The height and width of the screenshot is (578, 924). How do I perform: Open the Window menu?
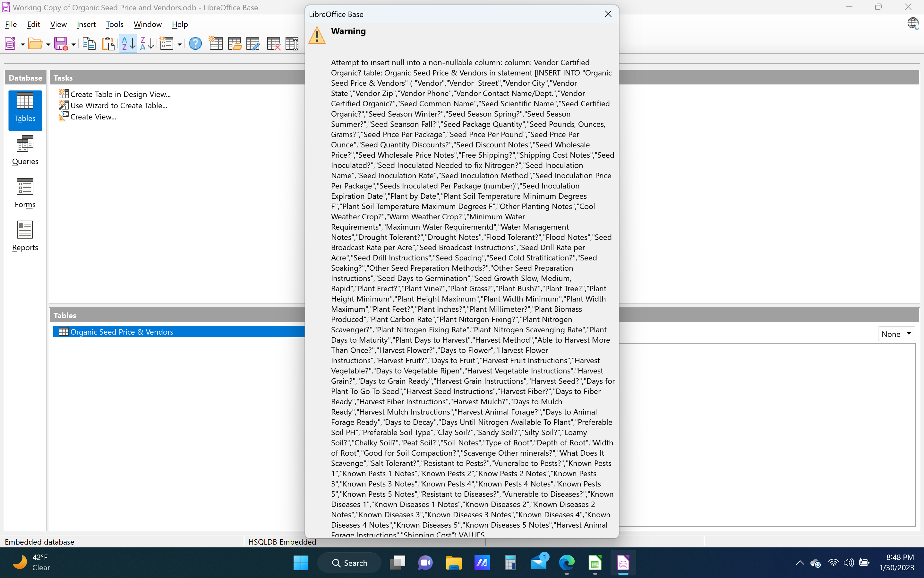tap(148, 24)
